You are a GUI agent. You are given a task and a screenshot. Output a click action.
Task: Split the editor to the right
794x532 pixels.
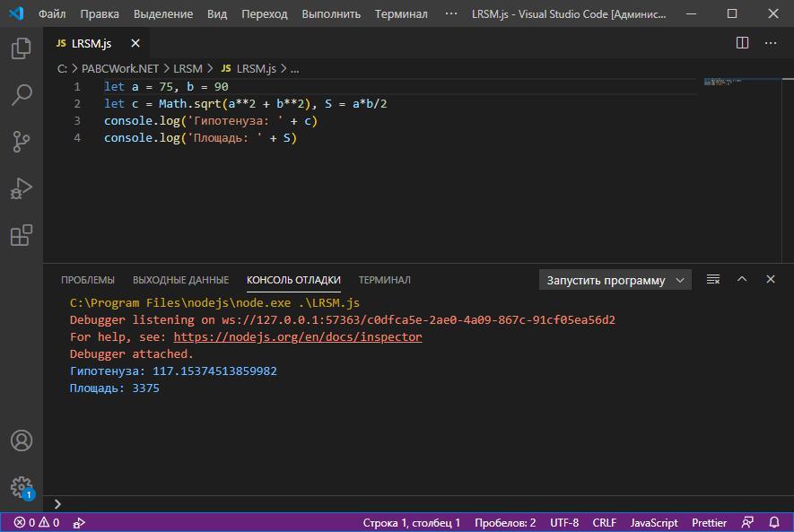742,43
